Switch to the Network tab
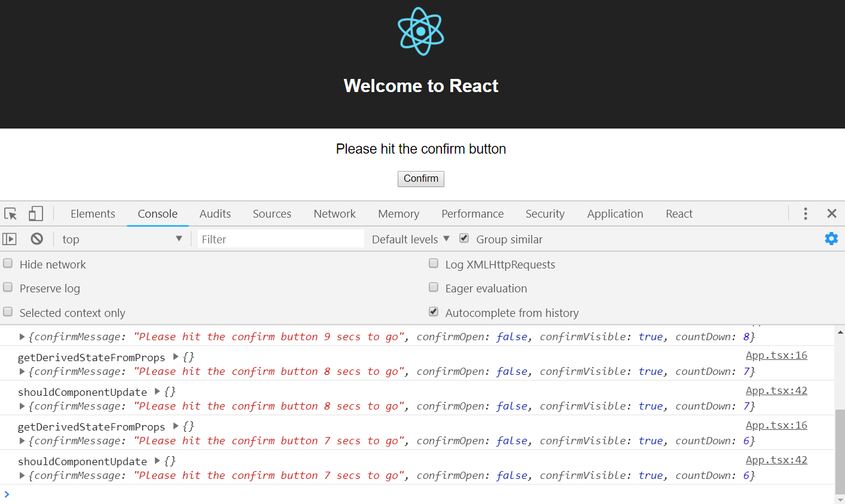The height and width of the screenshot is (504, 845). (x=334, y=214)
